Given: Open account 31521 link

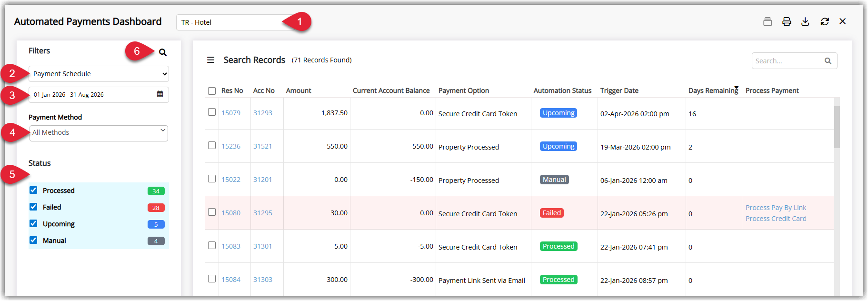Looking at the screenshot, I should 263,146.
